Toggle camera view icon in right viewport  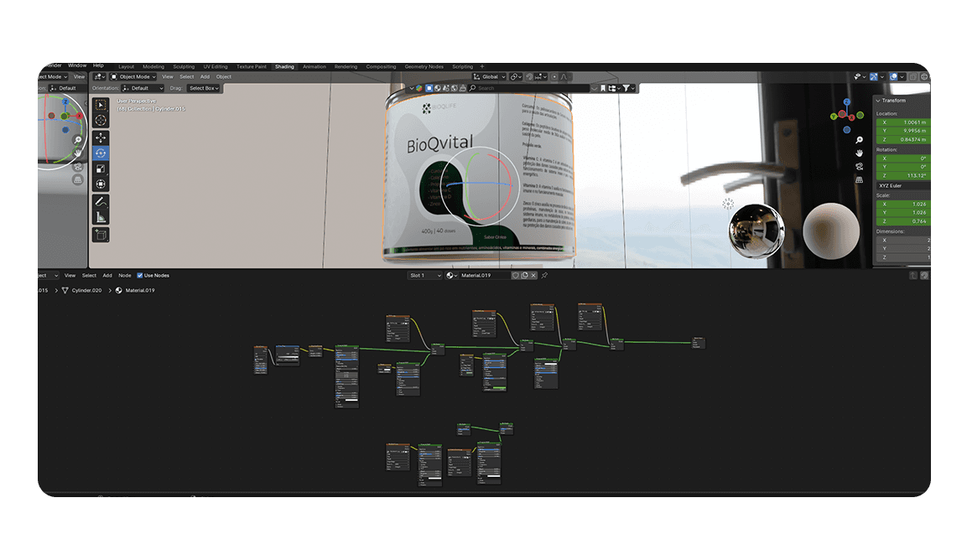click(860, 167)
